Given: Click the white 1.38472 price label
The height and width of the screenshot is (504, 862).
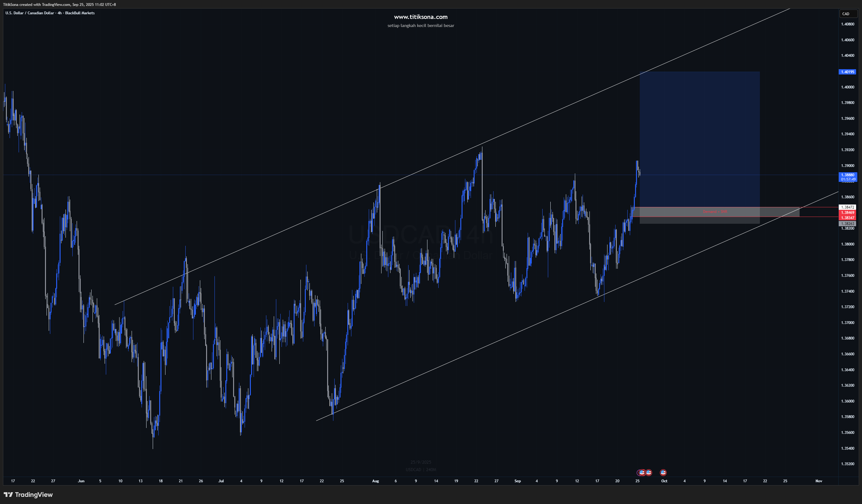Looking at the screenshot, I should coord(847,207).
